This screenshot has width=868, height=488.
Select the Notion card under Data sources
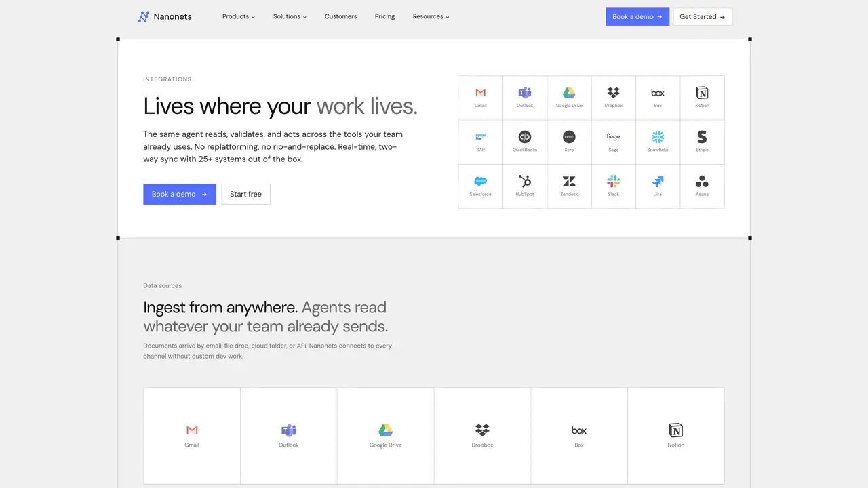point(676,436)
